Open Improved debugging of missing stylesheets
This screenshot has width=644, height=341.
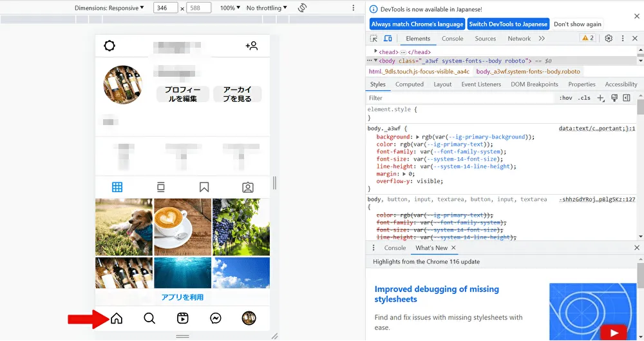(x=437, y=294)
